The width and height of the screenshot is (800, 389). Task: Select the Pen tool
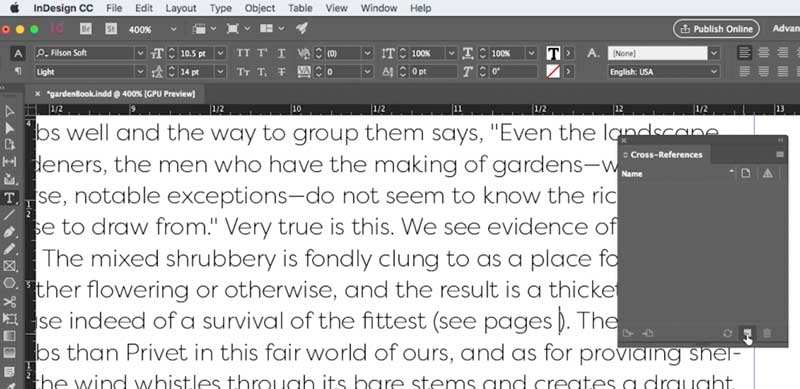10,232
